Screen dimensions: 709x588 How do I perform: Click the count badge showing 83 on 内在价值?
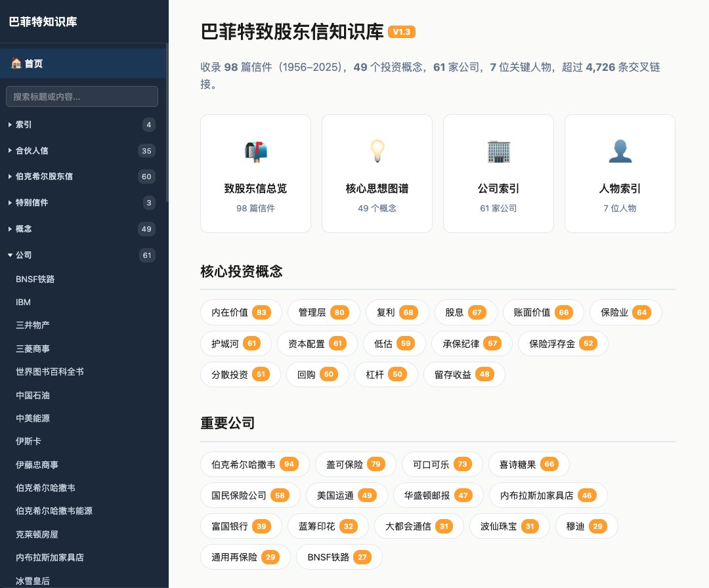click(x=261, y=312)
